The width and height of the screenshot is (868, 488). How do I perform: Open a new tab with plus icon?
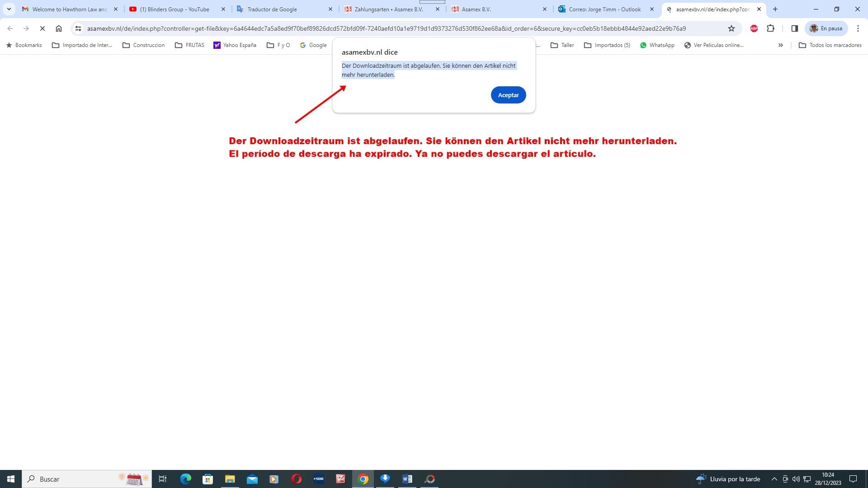pyautogui.click(x=775, y=9)
